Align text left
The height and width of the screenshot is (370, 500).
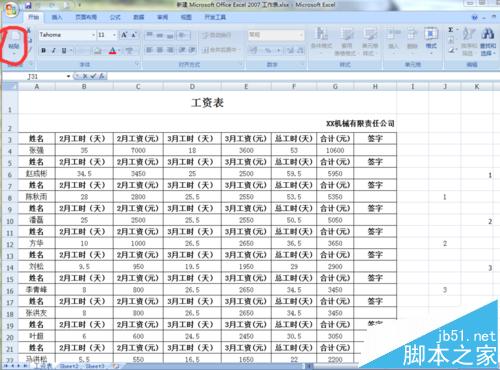click(x=150, y=50)
